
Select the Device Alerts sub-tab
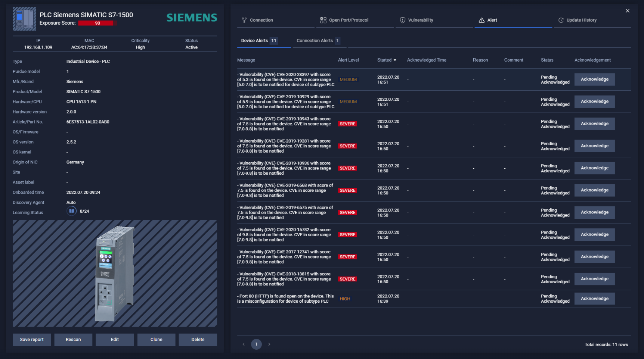pos(264,41)
